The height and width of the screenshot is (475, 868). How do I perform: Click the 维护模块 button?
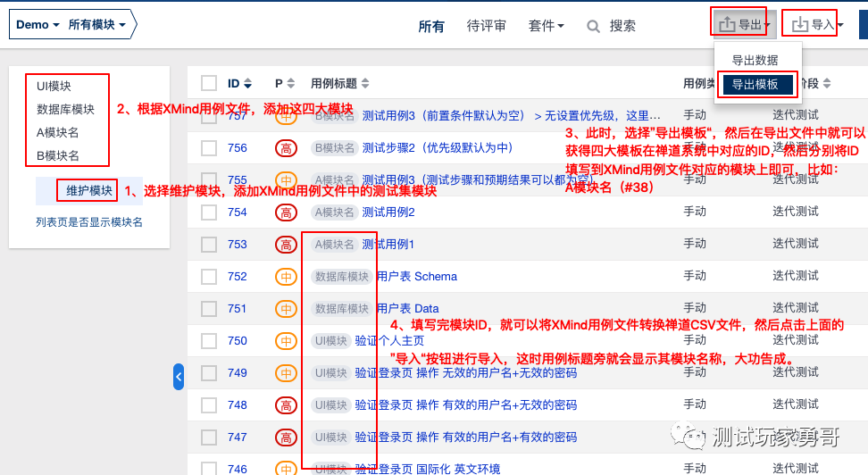(x=89, y=191)
